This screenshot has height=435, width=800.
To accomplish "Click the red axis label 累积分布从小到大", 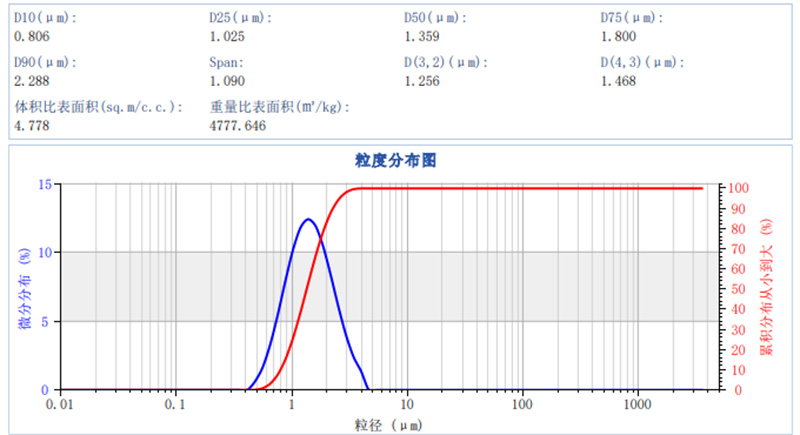I will [x=767, y=287].
